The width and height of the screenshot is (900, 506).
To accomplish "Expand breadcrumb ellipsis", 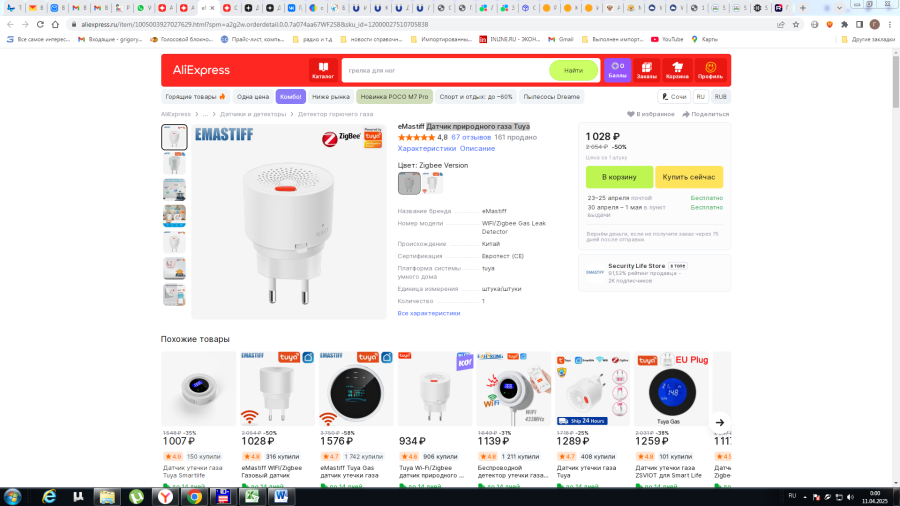I will click(x=205, y=114).
